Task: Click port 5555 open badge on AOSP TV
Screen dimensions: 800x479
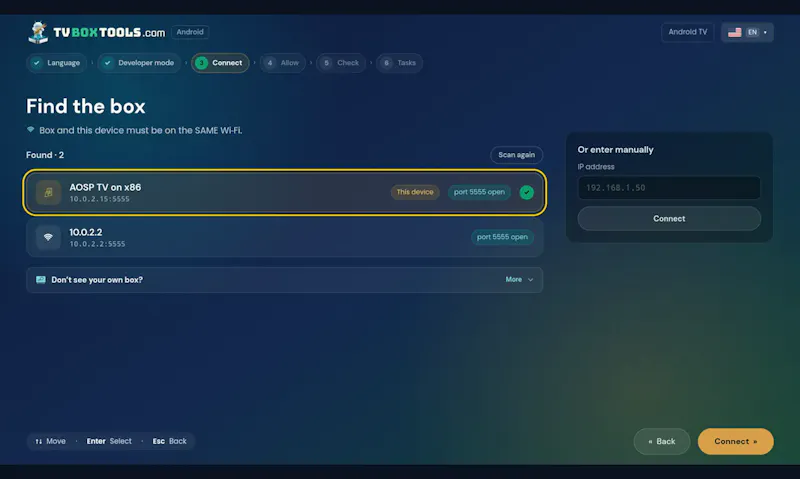Action: coord(479,192)
